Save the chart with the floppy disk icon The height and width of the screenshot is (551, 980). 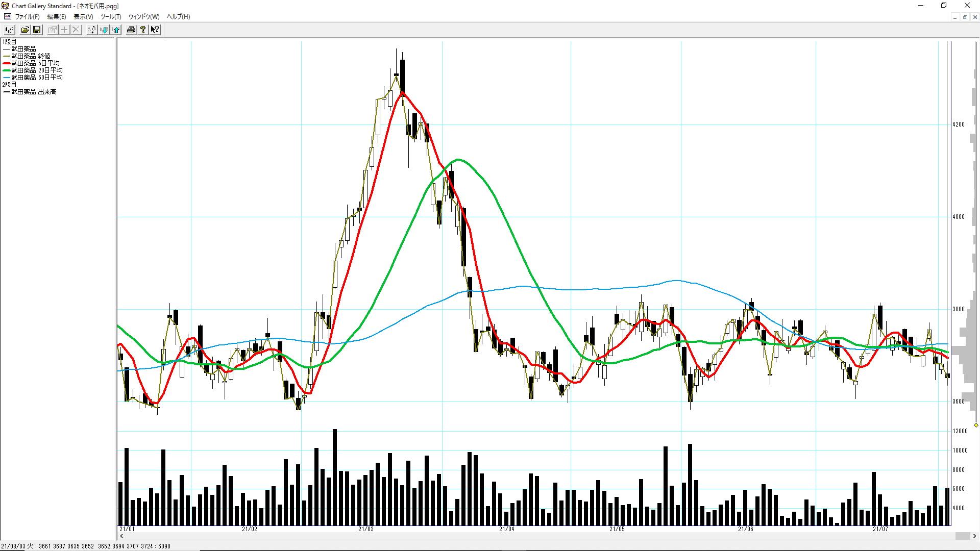pyautogui.click(x=37, y=30)
